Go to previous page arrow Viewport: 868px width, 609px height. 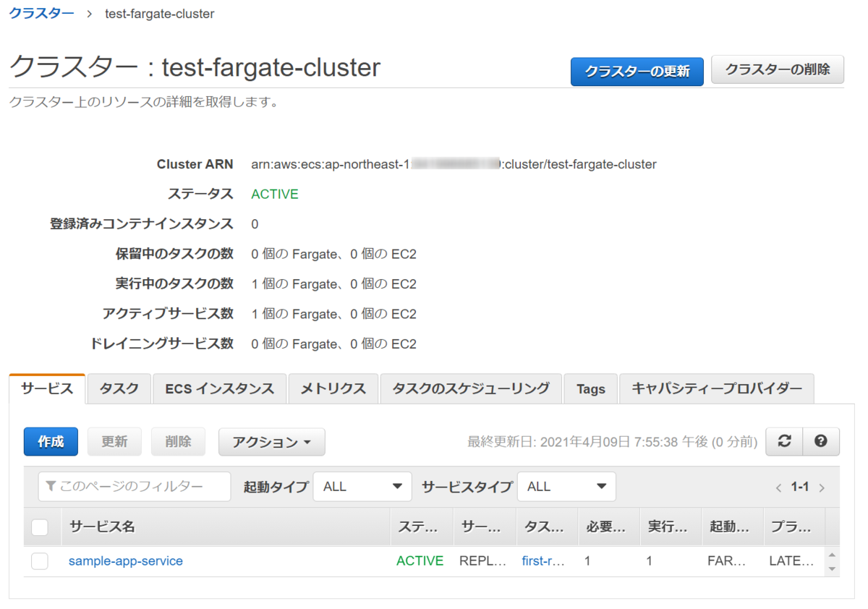[x=778, y=487]
